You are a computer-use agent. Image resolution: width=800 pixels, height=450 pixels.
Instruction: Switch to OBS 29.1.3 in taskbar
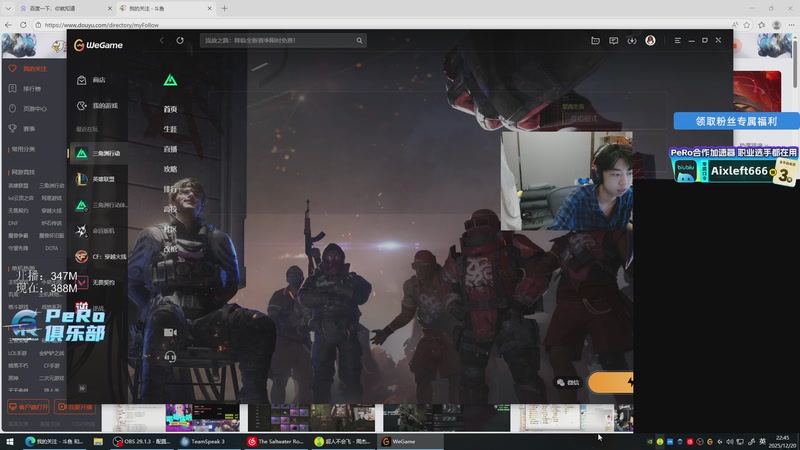[142, 441]
